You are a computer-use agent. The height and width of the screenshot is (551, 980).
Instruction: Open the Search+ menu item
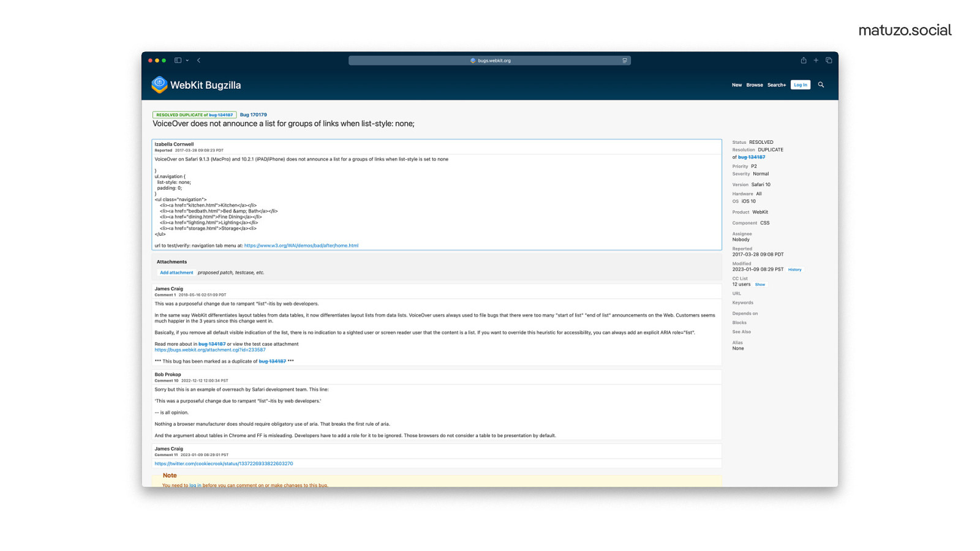[x=776, y=85]
